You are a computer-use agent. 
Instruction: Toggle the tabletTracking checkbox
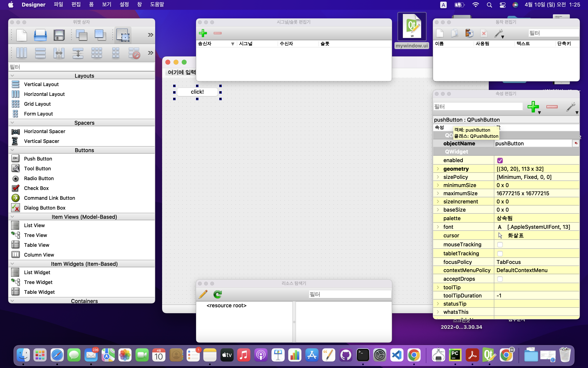click(500, 254)
